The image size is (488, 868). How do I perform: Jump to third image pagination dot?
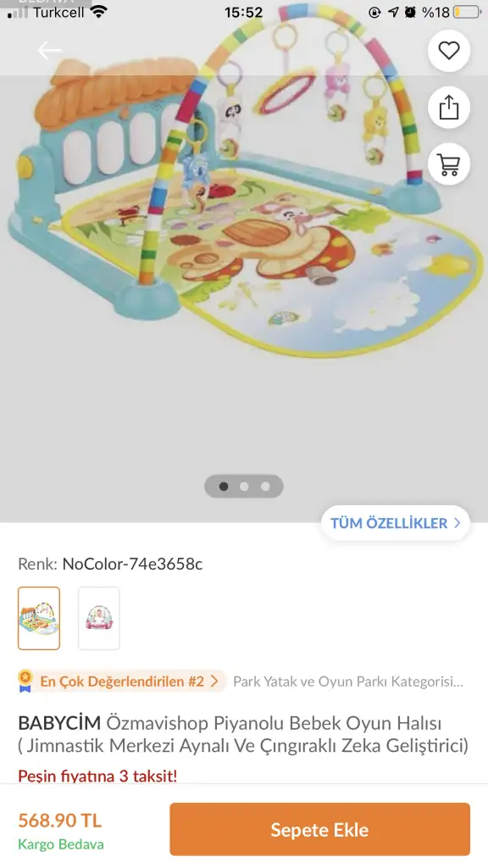pos(265,487)
